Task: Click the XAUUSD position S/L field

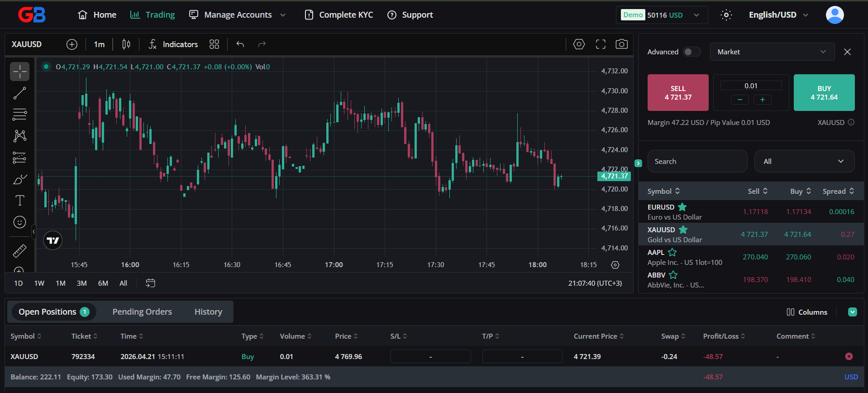Action: [x=430, y=356]
